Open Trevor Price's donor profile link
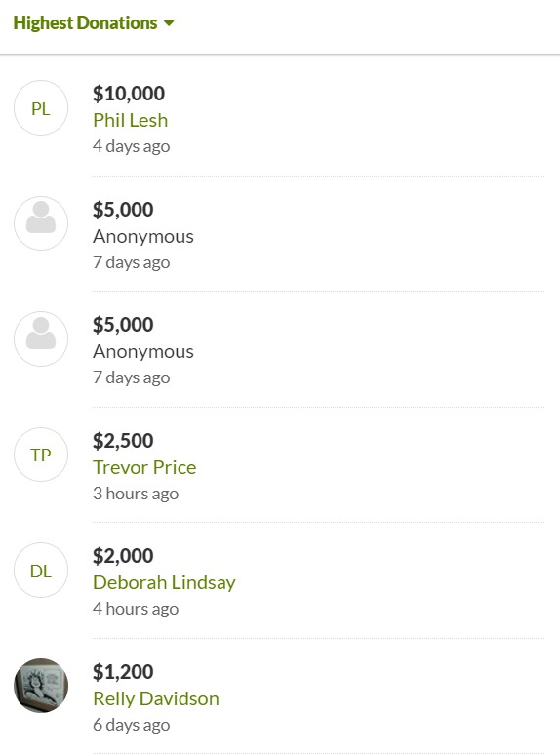 [x=144, y=467]
